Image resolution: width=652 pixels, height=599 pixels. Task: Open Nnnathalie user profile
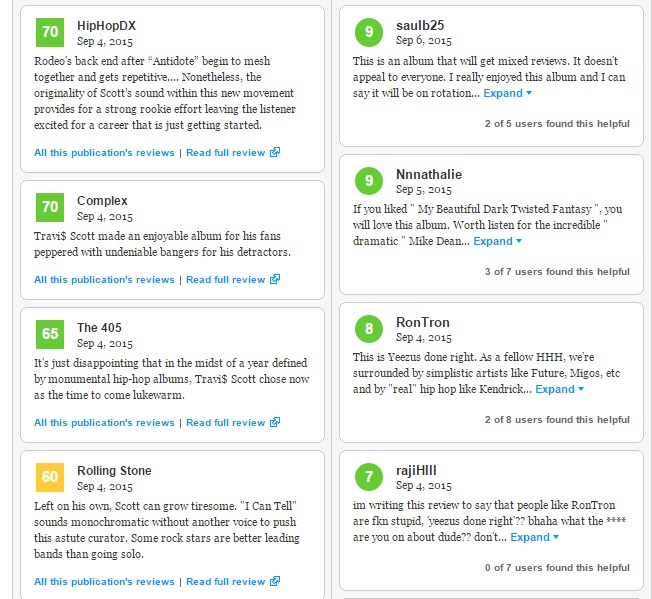point(428,174)
